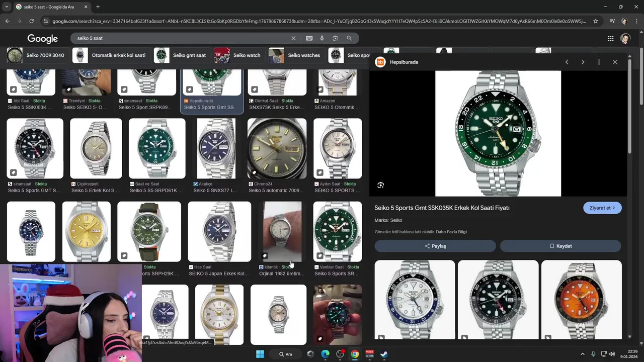Viewport: 644px width, 362px height.
Task: View site information icon in the address bar
Action: point(46,21)
